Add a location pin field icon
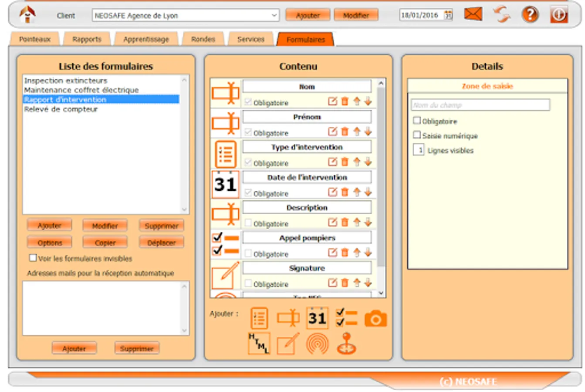585x392 pixels. (x=346, y=344)
